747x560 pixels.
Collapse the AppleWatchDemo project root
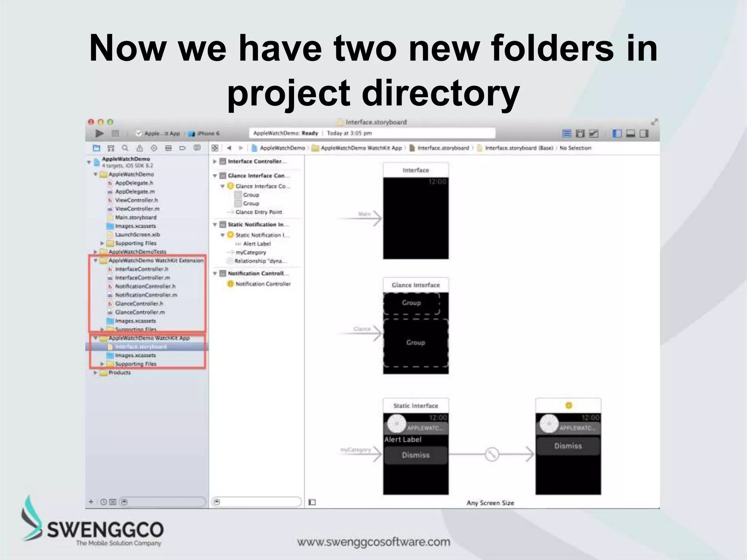click(89, 162)
